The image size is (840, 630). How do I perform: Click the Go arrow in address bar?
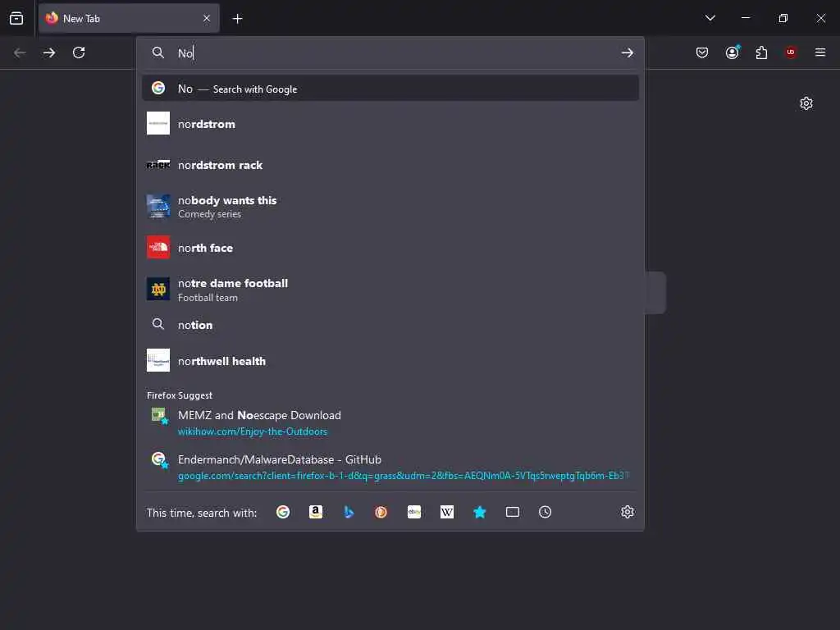[x=628, y=53]
